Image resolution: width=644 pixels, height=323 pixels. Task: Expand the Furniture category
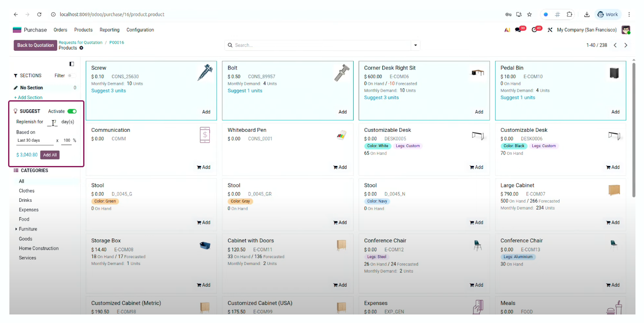coord(16,229)
